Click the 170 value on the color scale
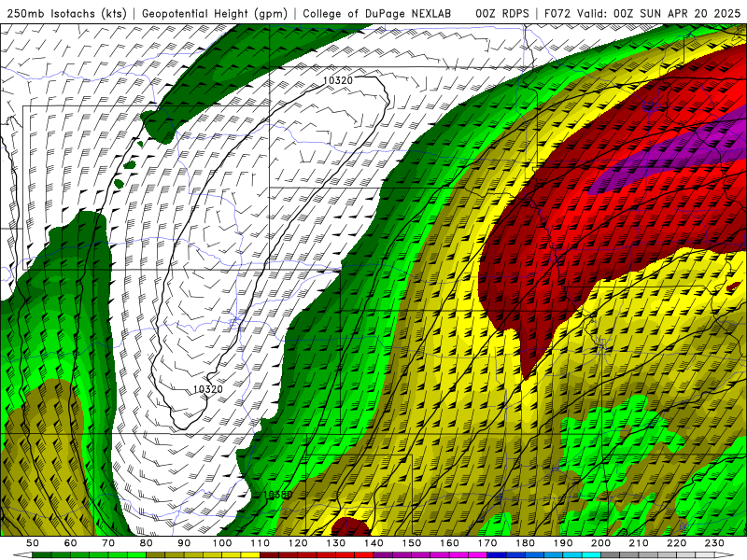The height and width of the screenshot is (560, 747). 487,543
